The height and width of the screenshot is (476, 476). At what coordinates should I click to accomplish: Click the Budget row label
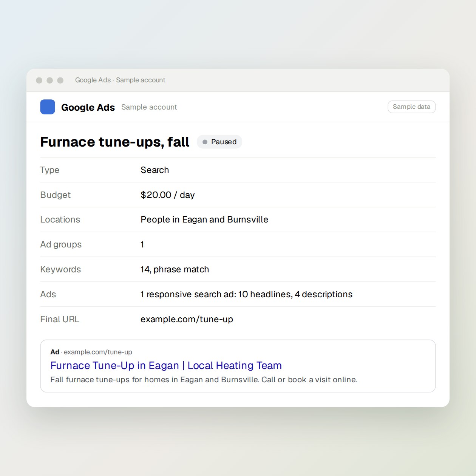55,195
